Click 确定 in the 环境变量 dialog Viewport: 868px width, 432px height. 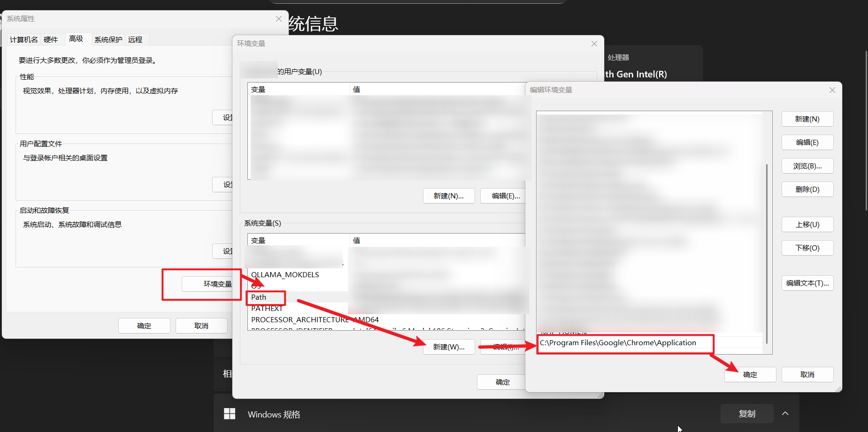pos(501,382)
